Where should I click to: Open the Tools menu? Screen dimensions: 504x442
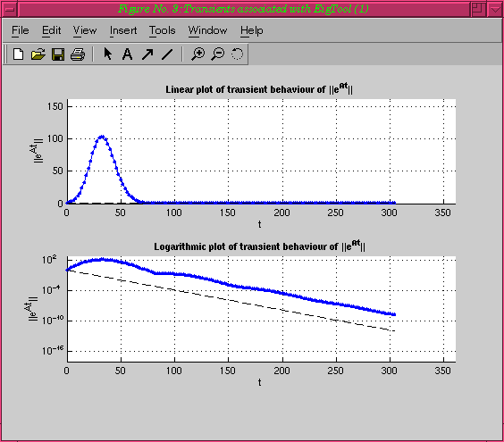(x=163, y=30)
